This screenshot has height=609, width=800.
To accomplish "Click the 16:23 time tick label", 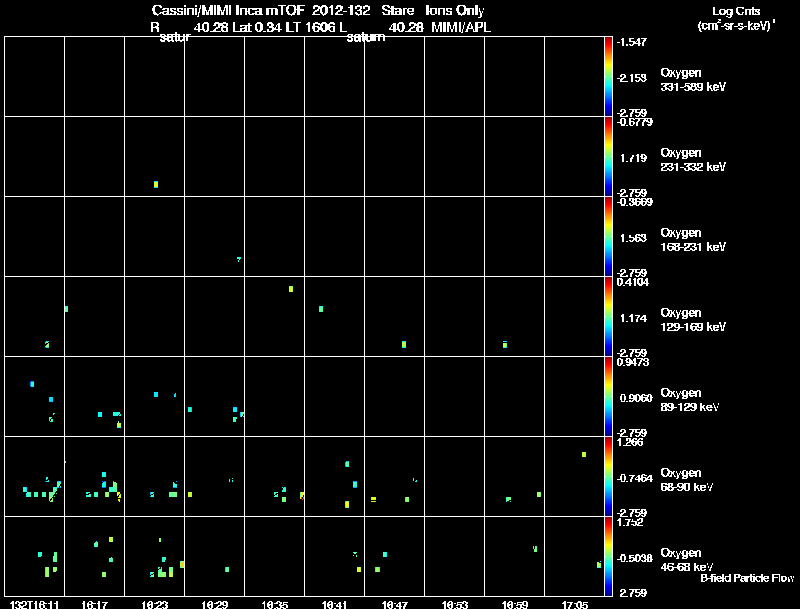I will pos(155,604).
